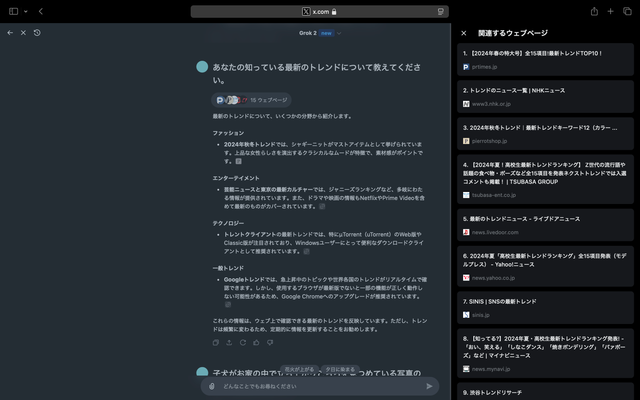Click the new badge next to Grok 2
The height and width of the screenshot is (400, 640).
(326, 33)
